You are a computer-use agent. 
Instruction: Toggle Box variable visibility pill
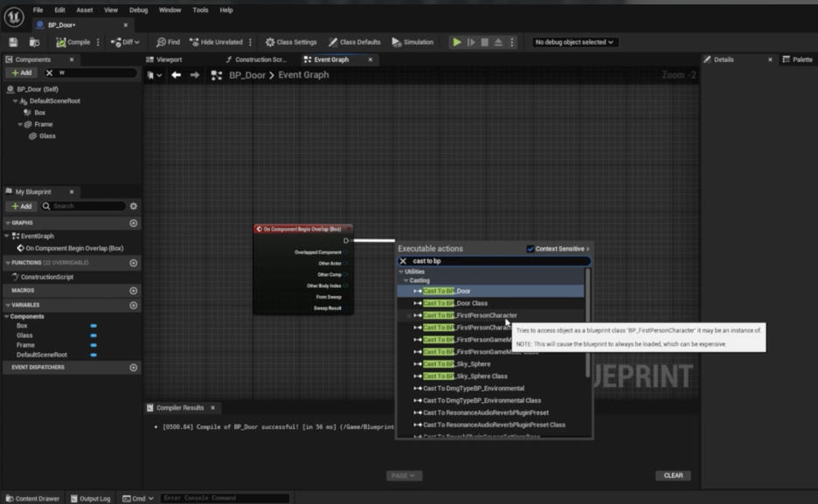94,326
